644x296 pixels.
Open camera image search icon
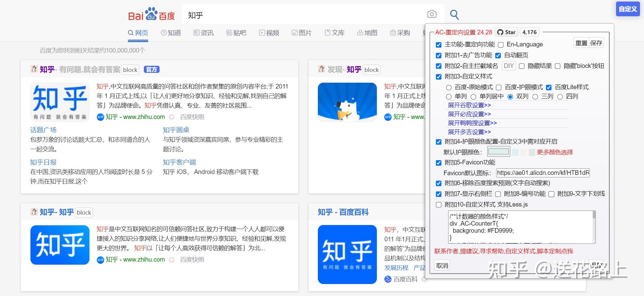tap(432, 14)
